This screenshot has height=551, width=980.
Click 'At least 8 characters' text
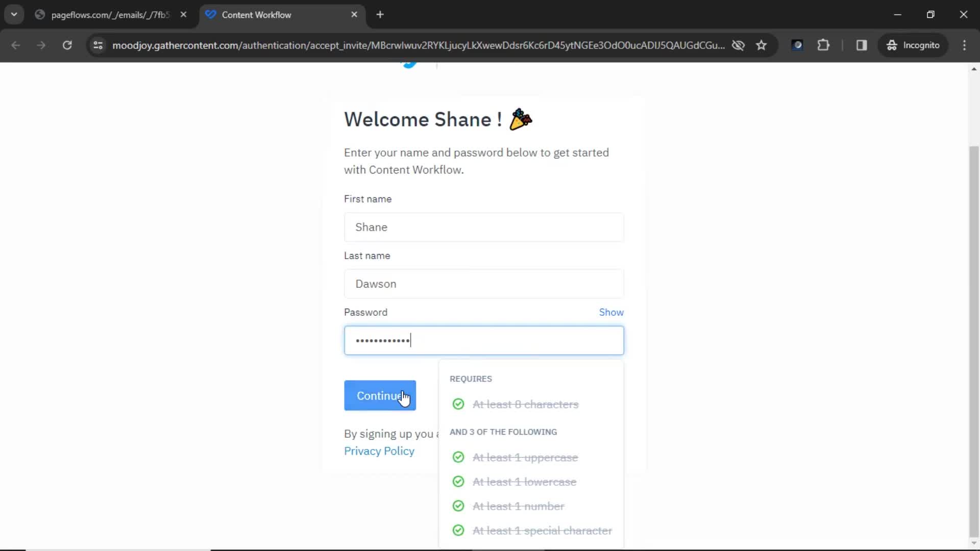click(x=525, y=405)
